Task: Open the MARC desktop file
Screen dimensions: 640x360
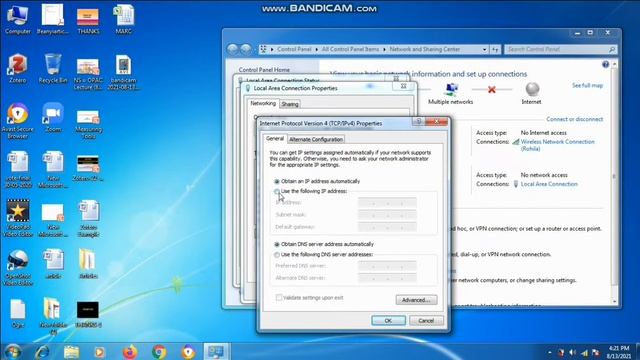Action: pyautogui.click(x=124, y=19)
